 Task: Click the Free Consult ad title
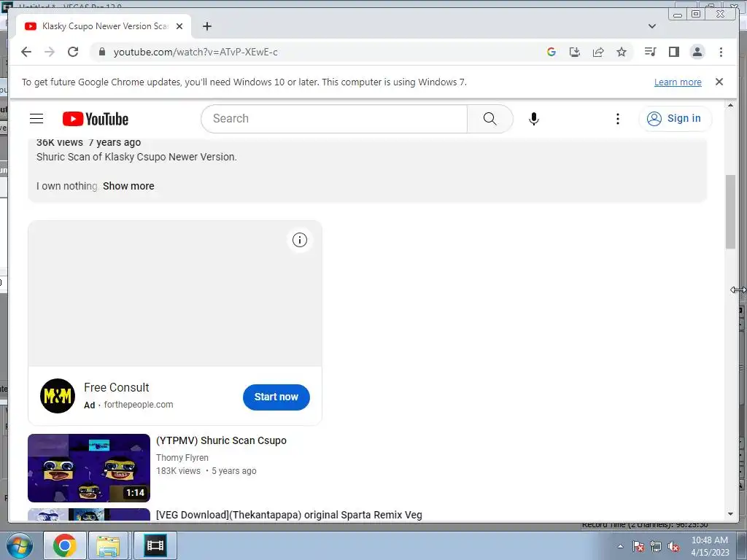point(117,388)
